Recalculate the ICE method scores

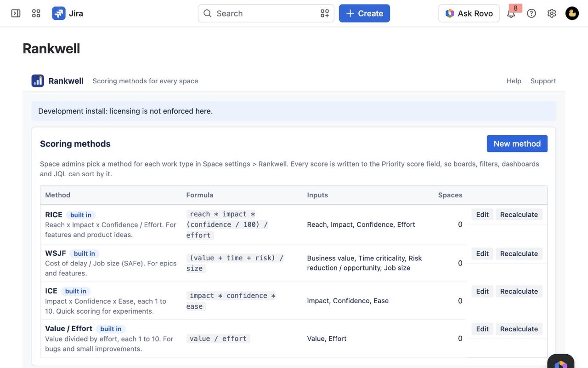(519, 291)
